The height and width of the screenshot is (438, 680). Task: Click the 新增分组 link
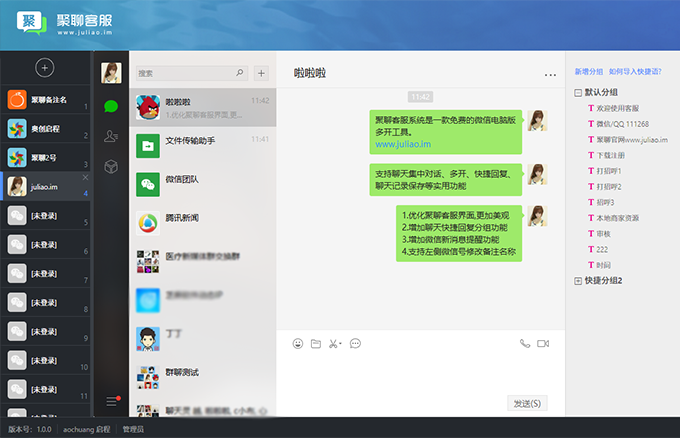point(588,72)
